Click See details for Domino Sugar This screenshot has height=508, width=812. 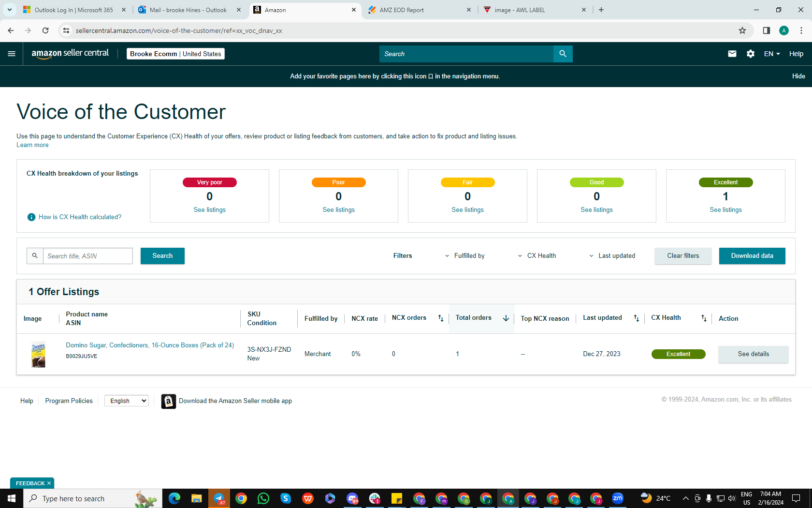(x=754, y=354)
